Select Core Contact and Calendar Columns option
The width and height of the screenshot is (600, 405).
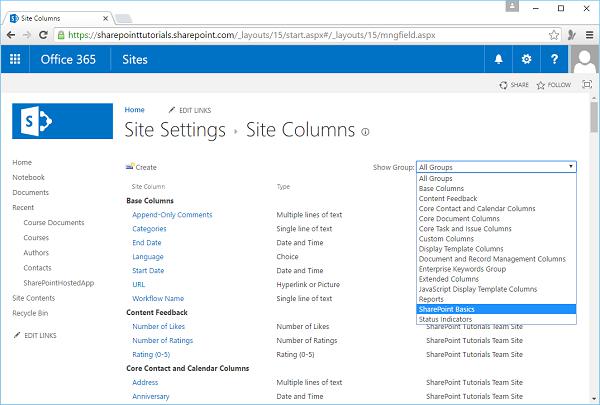496,209
